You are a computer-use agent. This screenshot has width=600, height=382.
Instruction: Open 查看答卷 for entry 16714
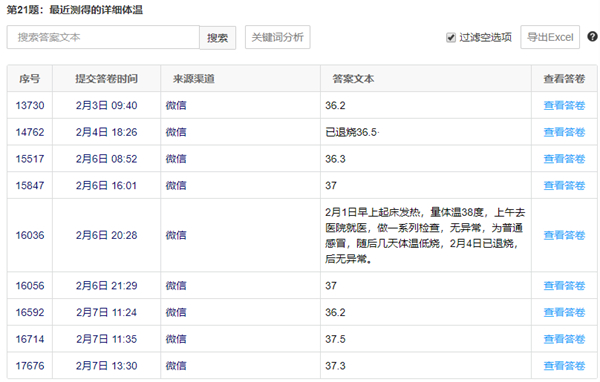pos(564,339)
